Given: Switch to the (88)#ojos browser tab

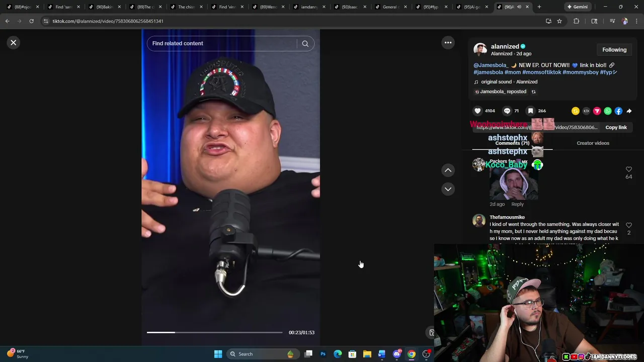Looking at the screenshot, I should tap(23, 7).
